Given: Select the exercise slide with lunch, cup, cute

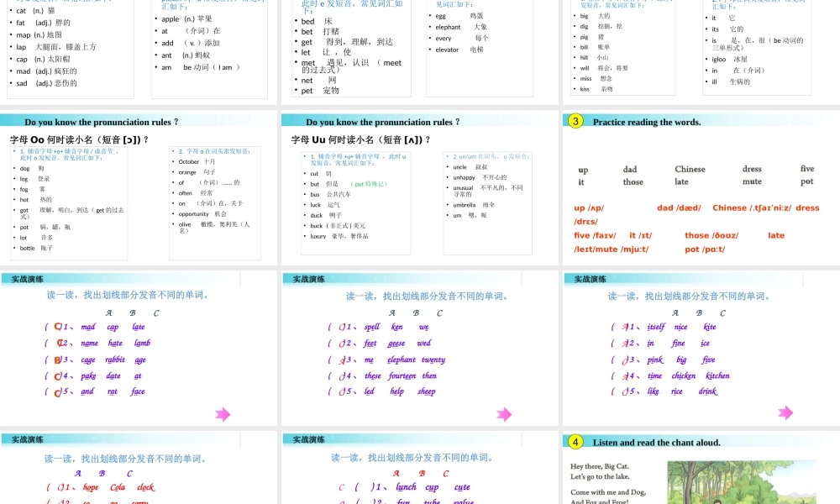Looking at the screenshot, I should (x=419, y=468).
